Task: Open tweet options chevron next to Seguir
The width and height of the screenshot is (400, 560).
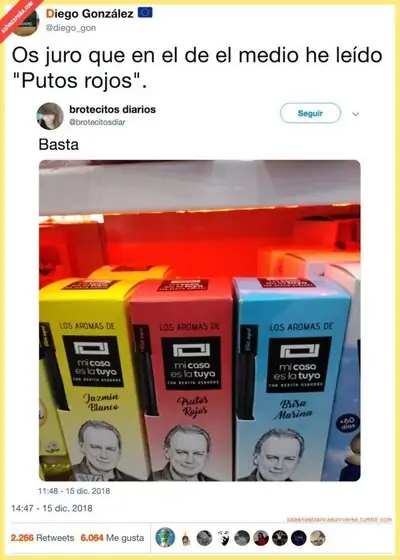Action: [x=355, y=114]
